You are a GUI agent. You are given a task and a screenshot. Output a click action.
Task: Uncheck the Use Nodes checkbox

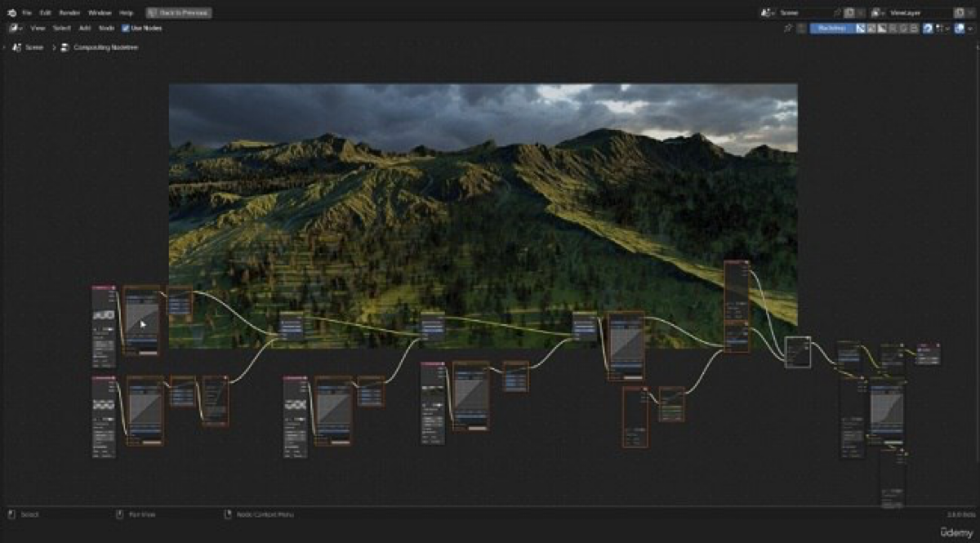point(125,28)
